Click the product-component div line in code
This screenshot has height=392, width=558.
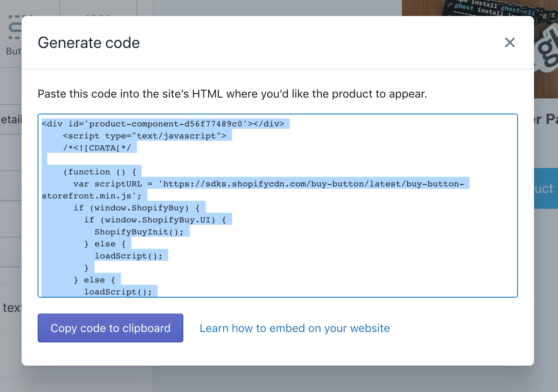163,124
